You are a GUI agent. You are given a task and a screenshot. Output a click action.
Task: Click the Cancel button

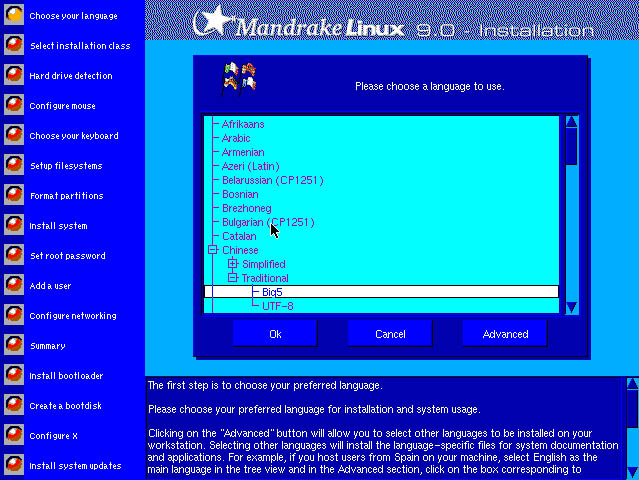(x=389, y=334)
